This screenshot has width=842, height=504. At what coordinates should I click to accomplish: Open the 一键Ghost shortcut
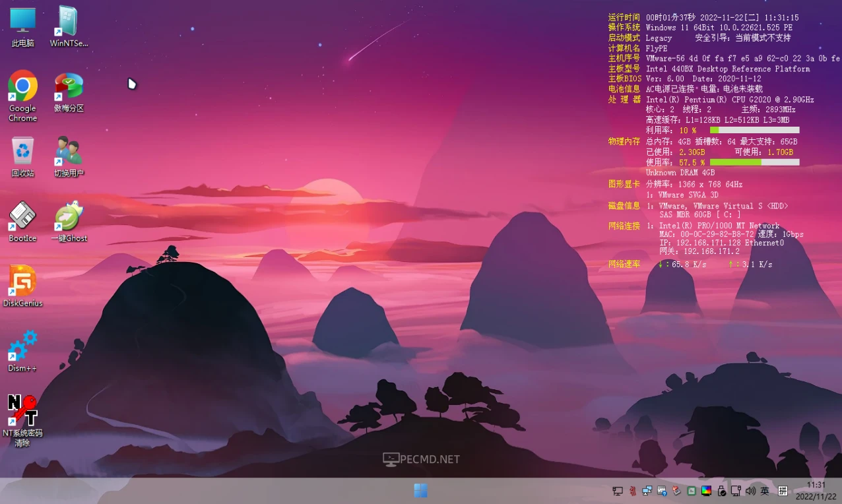(69, 222)
